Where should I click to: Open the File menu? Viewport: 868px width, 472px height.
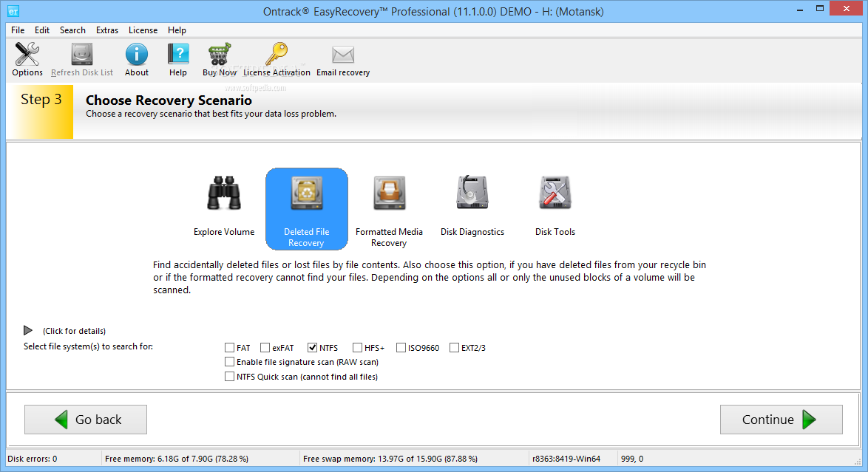[18, 30]
